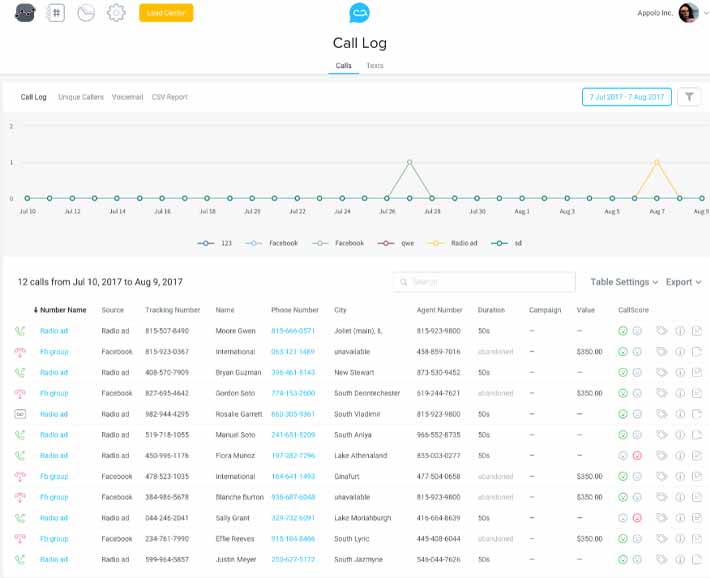Open the Export dropdown

683,282
